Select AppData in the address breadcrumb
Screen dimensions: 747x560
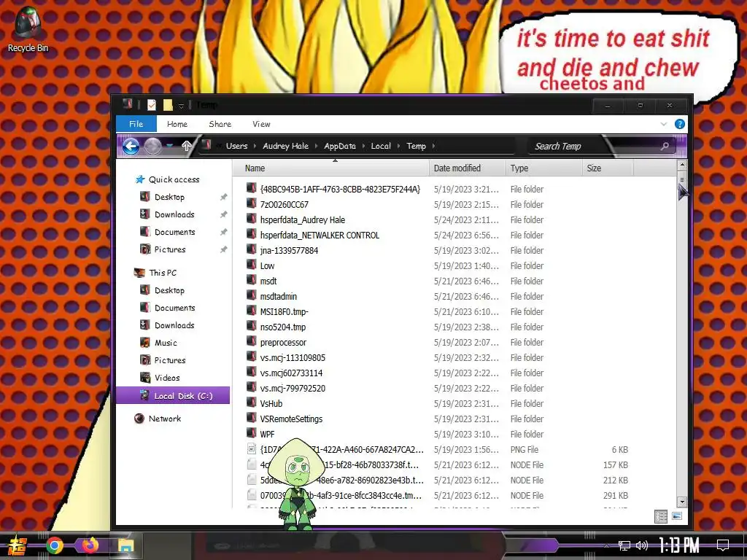click(x=340, y=146)
